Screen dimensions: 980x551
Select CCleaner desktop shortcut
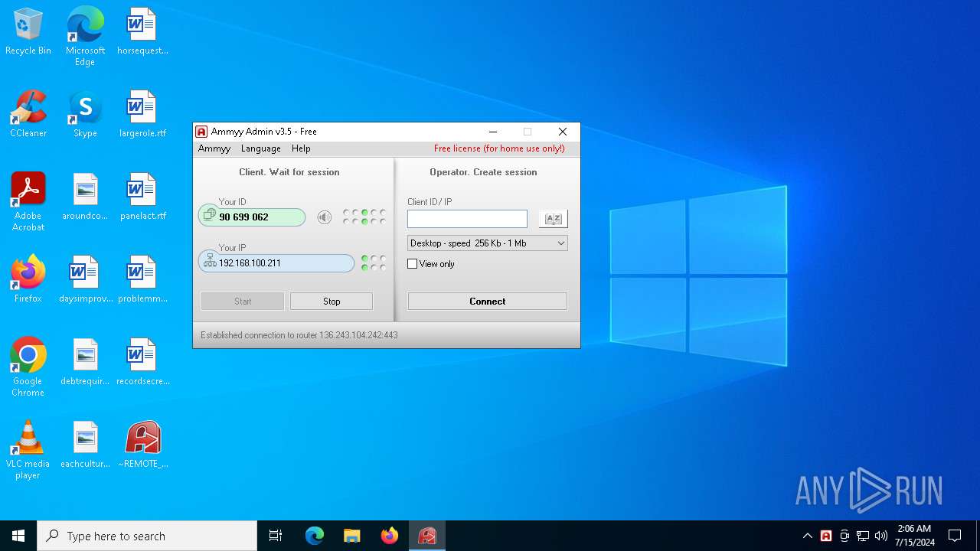click(28, 114)
